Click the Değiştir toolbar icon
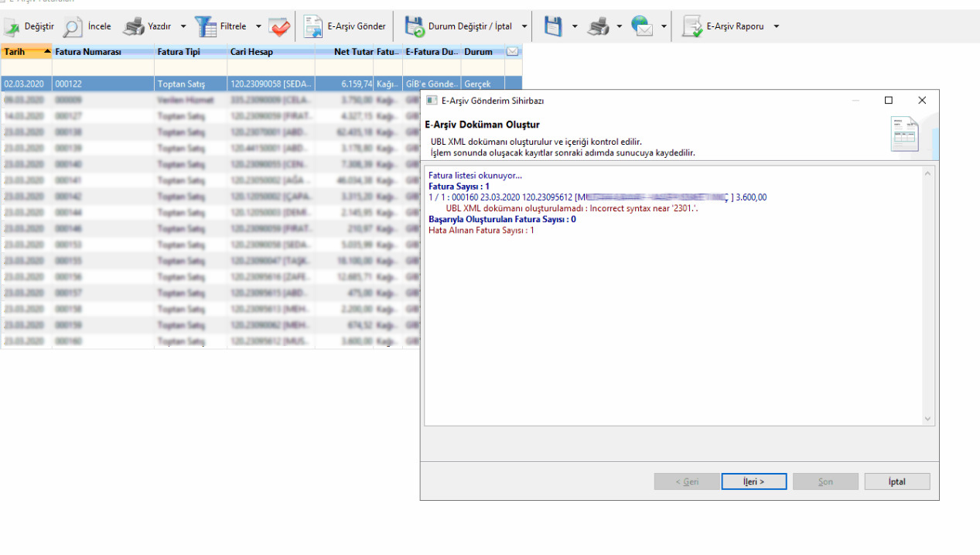980x555 pixels. point(12,27)
